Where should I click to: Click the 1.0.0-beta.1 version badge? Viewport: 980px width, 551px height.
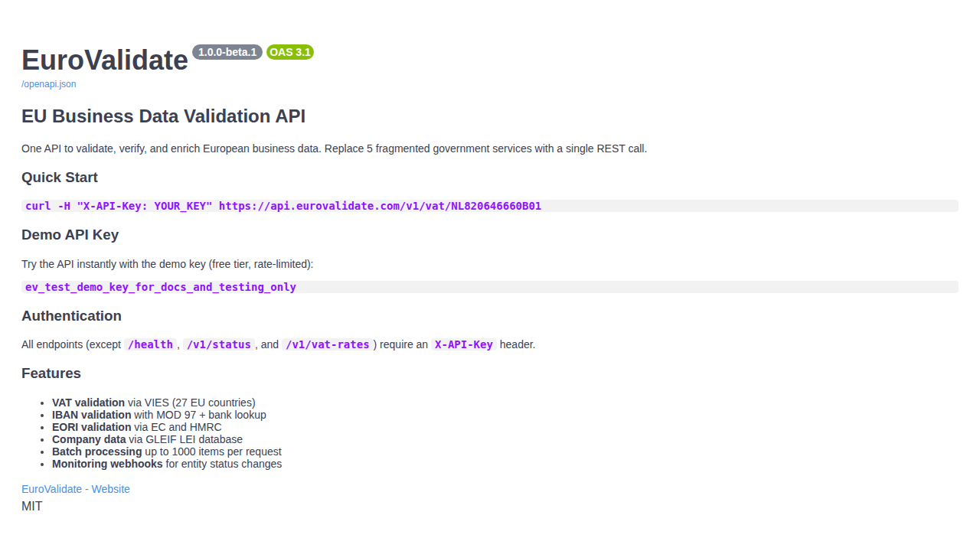click(227, 52)
